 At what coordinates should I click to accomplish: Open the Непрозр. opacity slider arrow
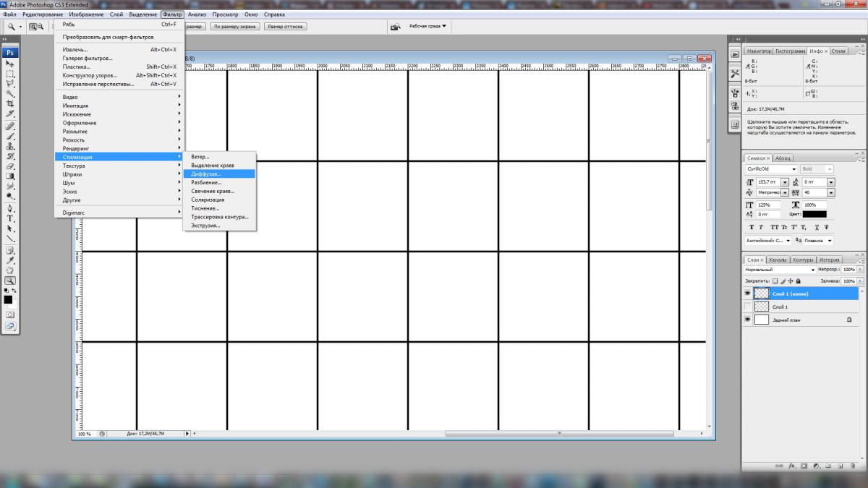pyautogui.click(x=860, y=270)
